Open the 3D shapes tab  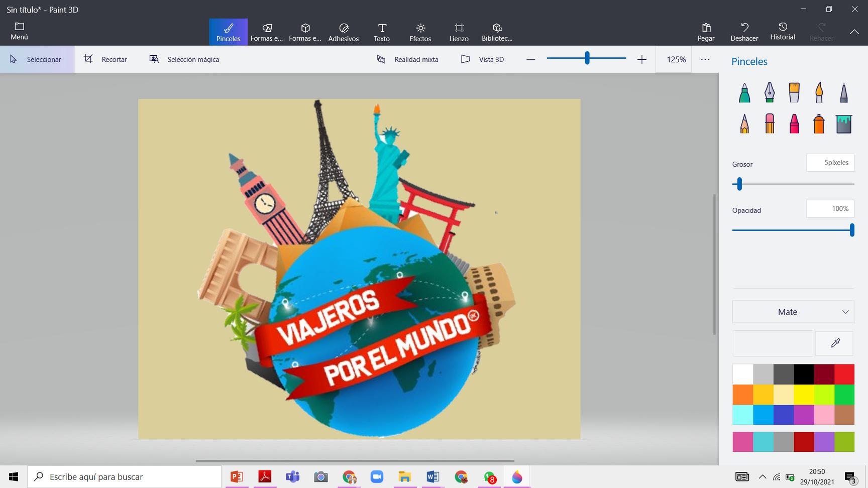coord(305,32)
